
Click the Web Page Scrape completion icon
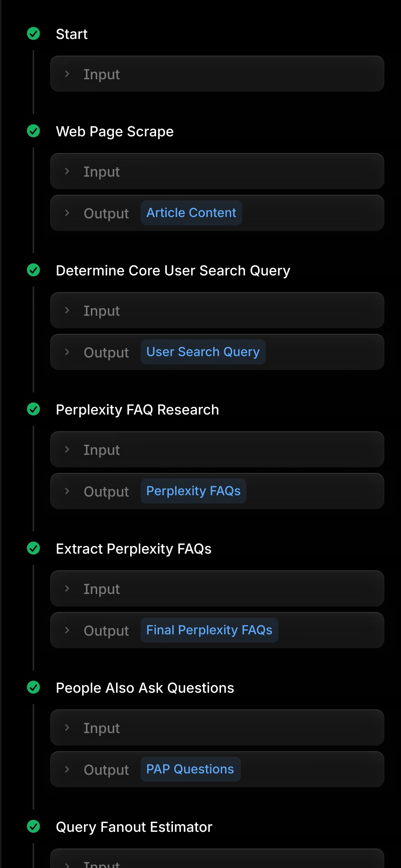(33, 131)
